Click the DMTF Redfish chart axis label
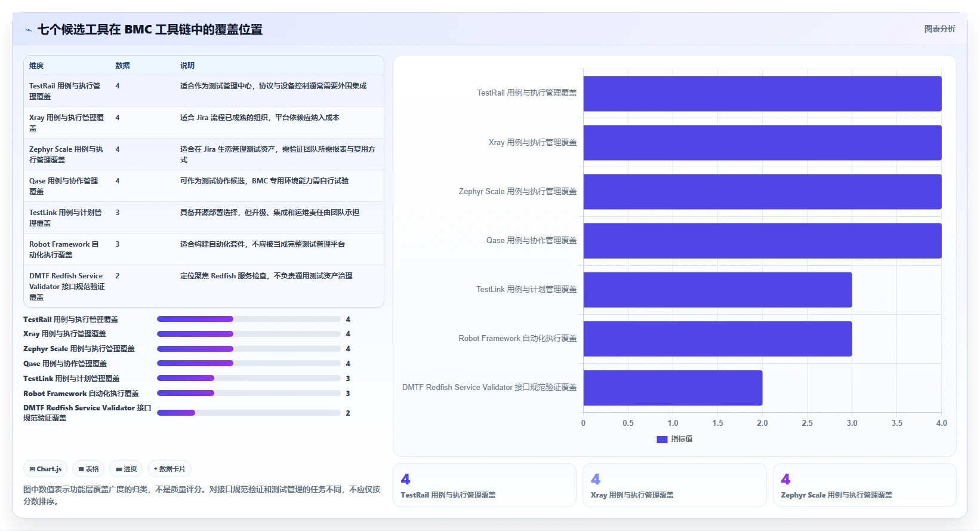This screenshot has height=531, width=980. pyautogui.click(x=489, y=388)
